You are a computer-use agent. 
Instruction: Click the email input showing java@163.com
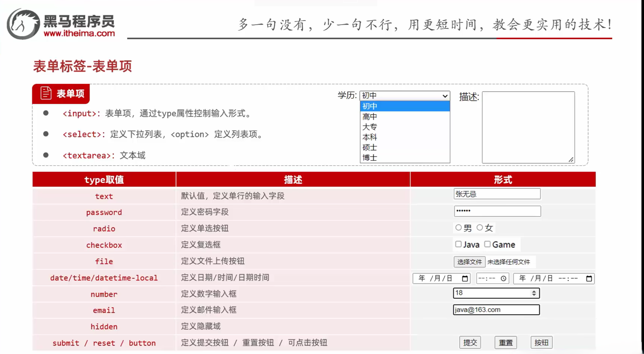(x=496, y=310)
